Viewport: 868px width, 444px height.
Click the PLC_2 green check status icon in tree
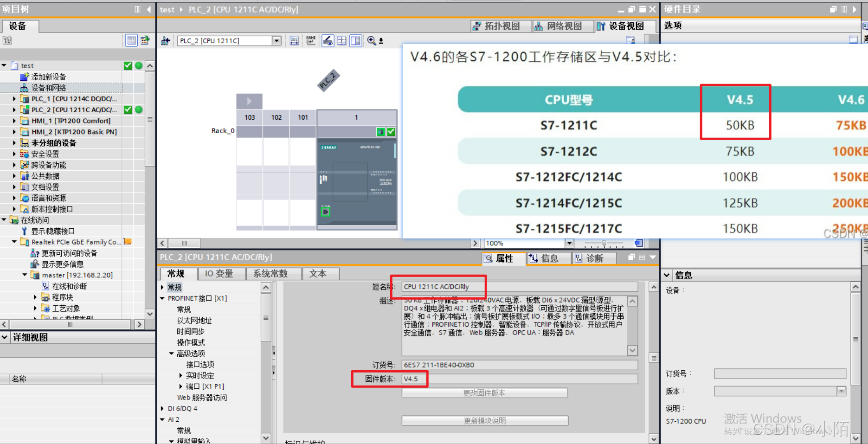coord(128,110)
